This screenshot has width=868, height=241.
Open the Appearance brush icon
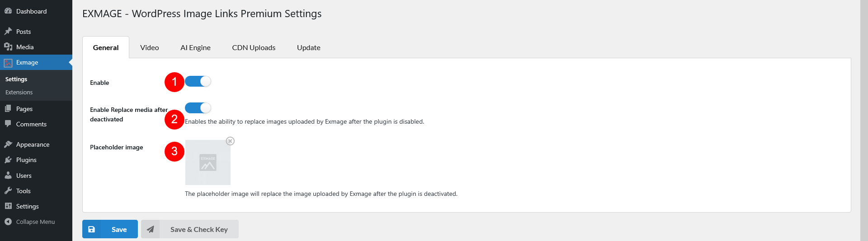point(8,144)
